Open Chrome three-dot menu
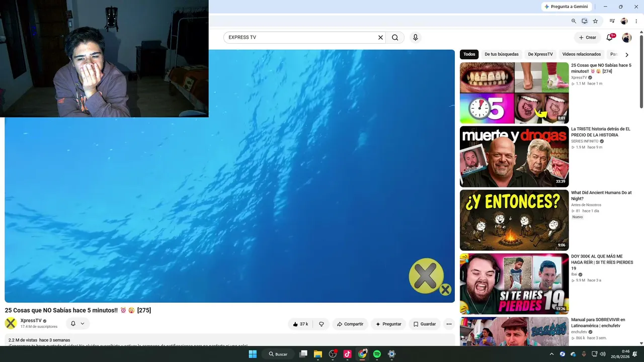The image size is (644, 362). pos(636,21)
